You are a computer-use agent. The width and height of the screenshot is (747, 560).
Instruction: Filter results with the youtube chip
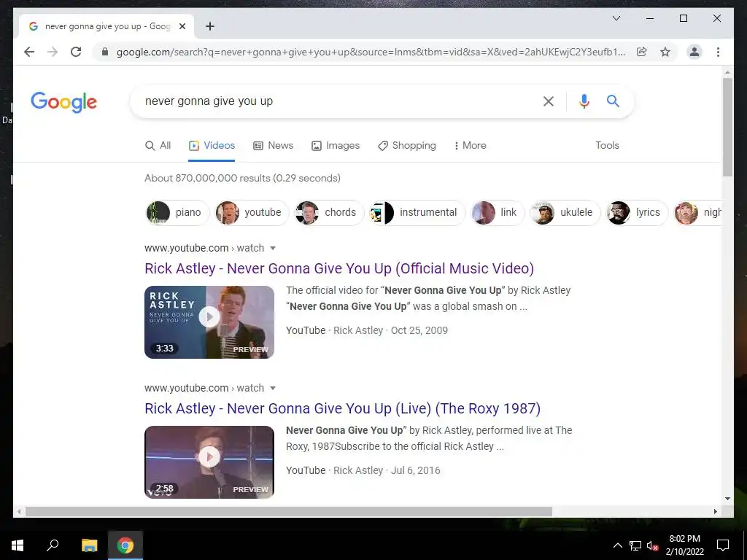[252, 212]
